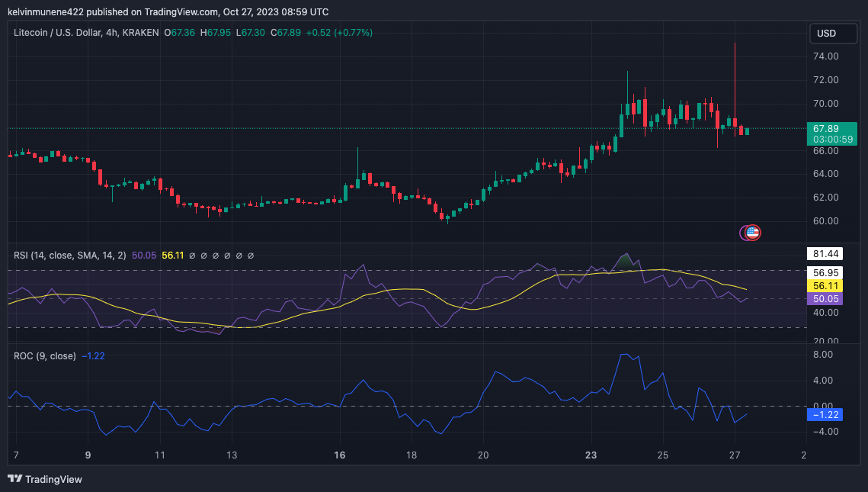This screenshot has width=868, height=492.
Task: Click the yellow 56.11 RSI axis label
Action: [x=825, y=285]
